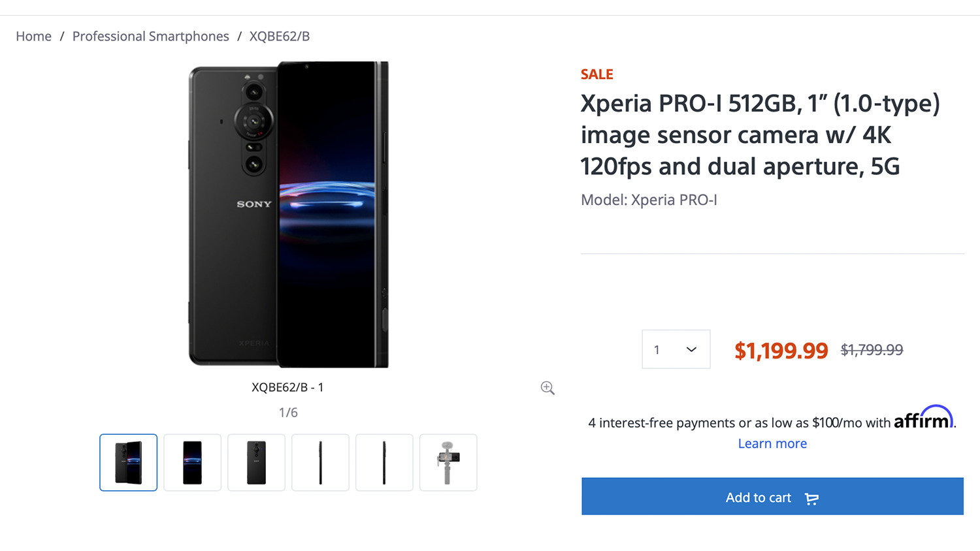980x551 pixels.
Task: View the fifth thumbnail side profile
Action: point(384,462)
